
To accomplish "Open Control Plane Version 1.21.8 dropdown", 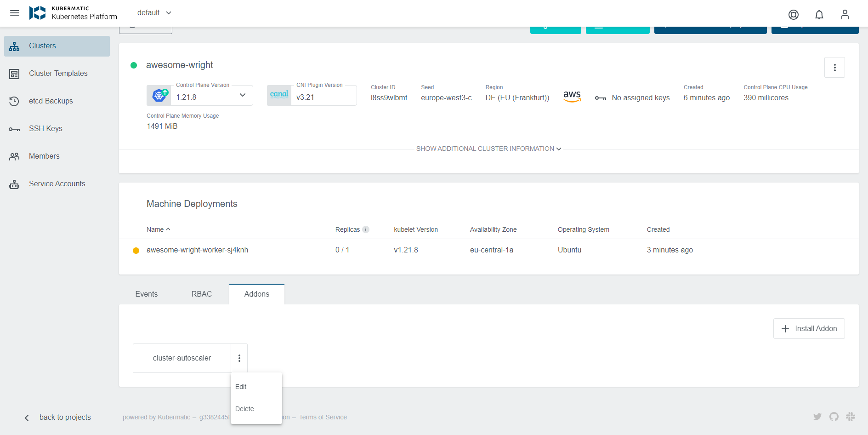I will (242, 95).
